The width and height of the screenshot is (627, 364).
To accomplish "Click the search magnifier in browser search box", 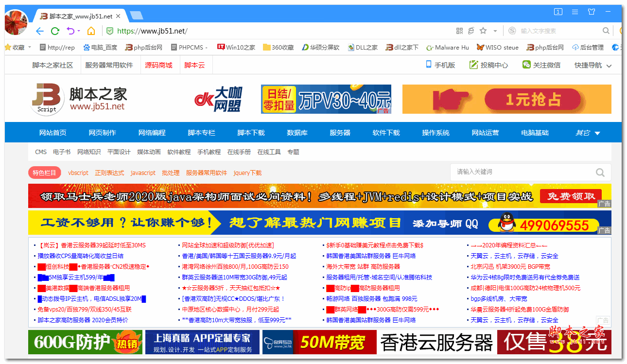I will click(x=606, y=31).
